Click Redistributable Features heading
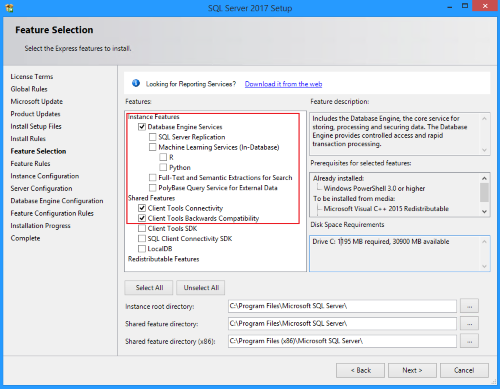This screenshot has height=389, width=500. click(x=164, y=259)
